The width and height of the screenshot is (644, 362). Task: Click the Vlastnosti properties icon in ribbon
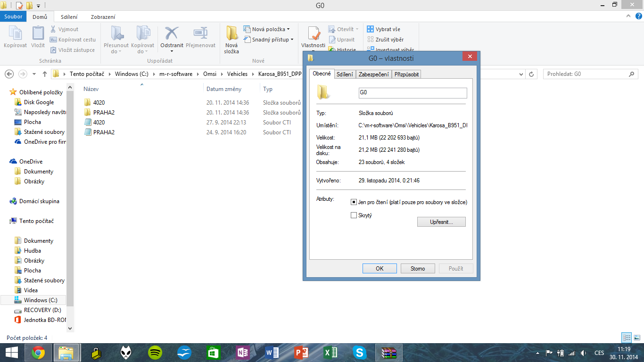pos(313,34)
